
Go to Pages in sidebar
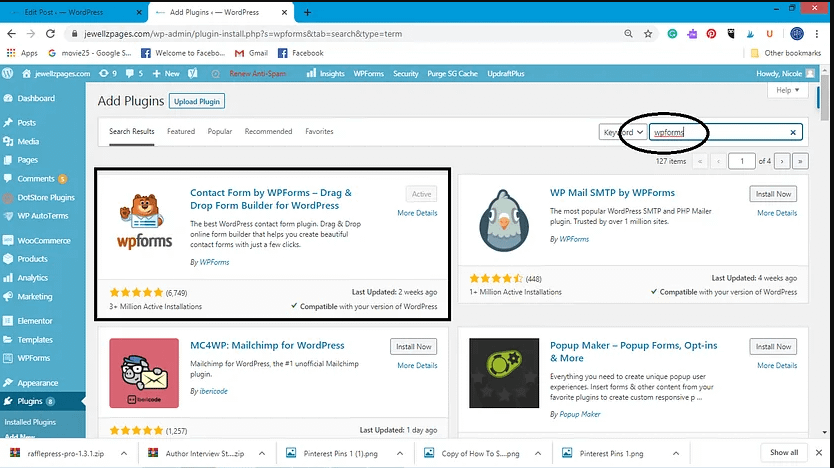pos(28,160)
